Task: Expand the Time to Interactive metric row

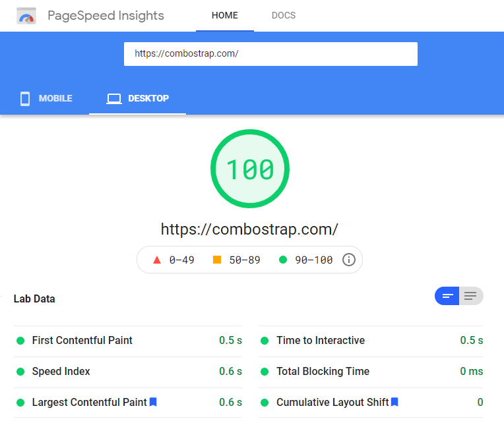Action: [371, 341]
